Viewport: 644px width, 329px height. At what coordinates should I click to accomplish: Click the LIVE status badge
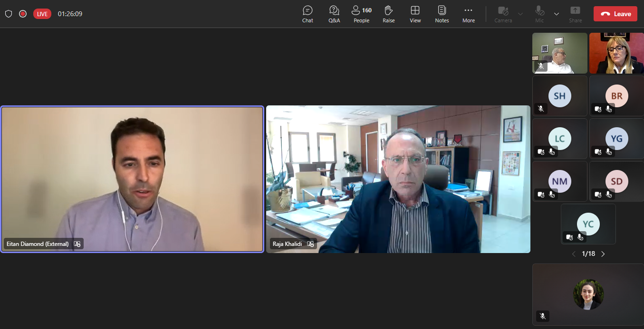tap(42, 14)
